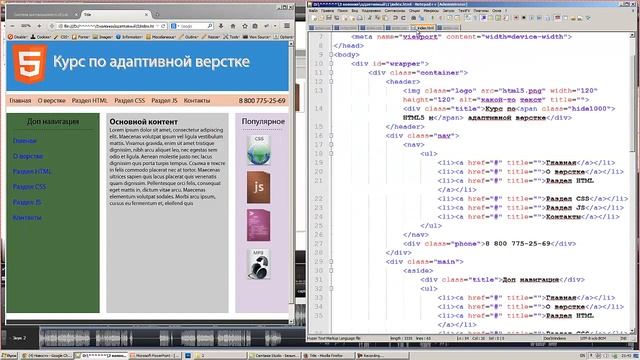Click Record Macro red dot icon
Image resolution: width=640 pixels, height=360 pixels.
click(516, 18)
